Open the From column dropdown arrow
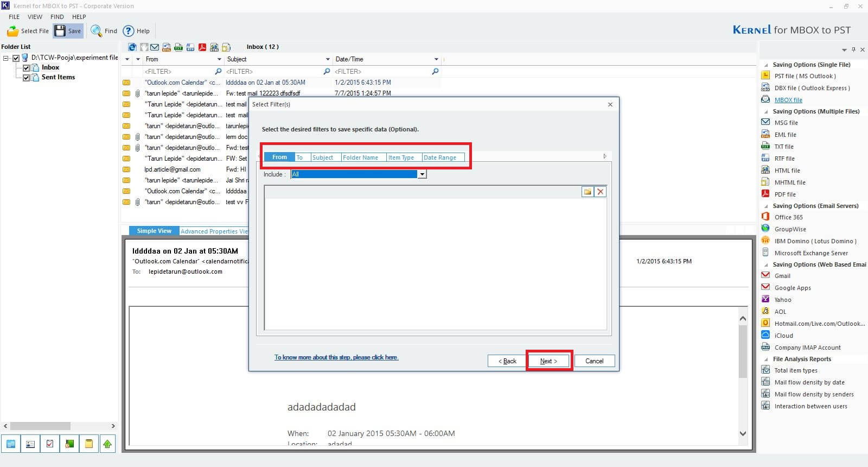Viewport: 868px width, 467px height. (x=219, y=59)
